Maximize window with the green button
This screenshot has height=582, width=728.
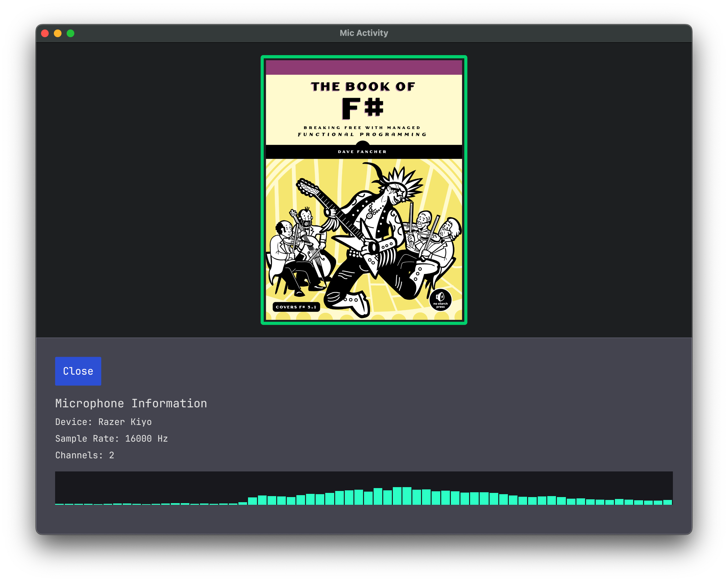(70, 33)
